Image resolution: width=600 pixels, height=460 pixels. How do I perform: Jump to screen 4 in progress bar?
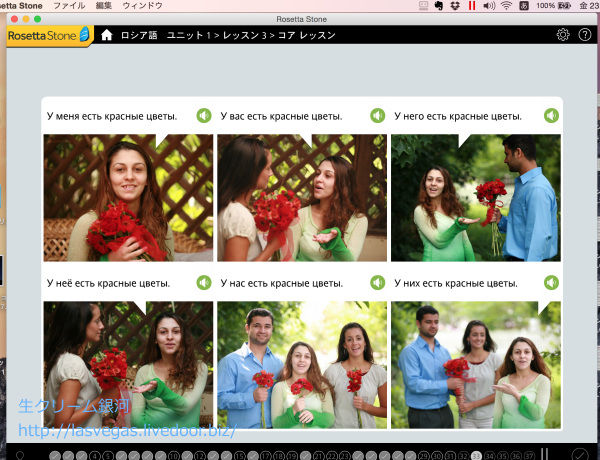pyautogui.click(x=95, y=456)
